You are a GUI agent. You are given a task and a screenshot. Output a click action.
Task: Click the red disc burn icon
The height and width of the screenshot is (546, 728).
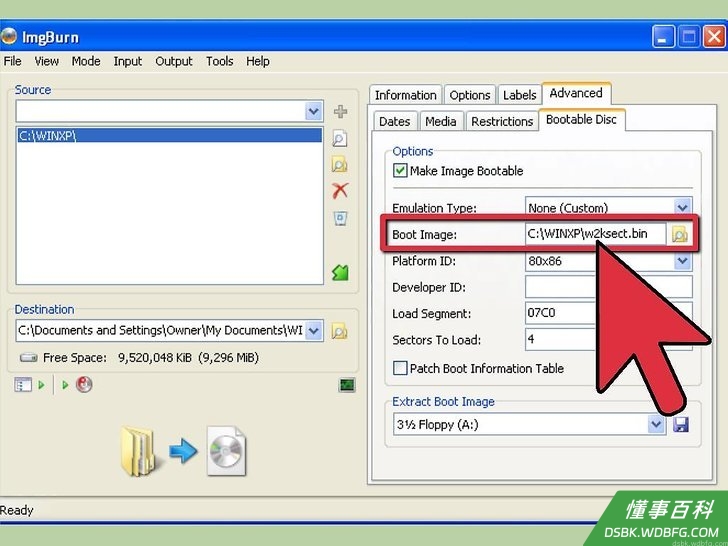[x=84, y=384]
